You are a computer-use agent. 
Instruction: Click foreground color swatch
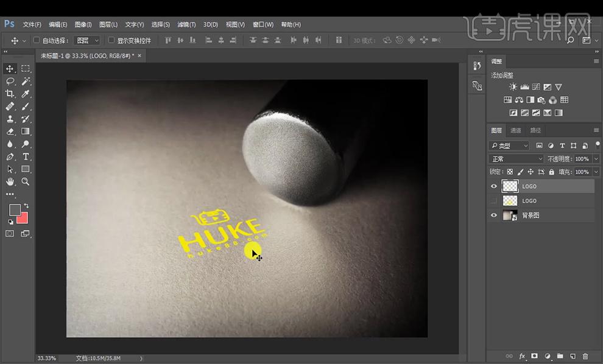(x=15, y=210)
